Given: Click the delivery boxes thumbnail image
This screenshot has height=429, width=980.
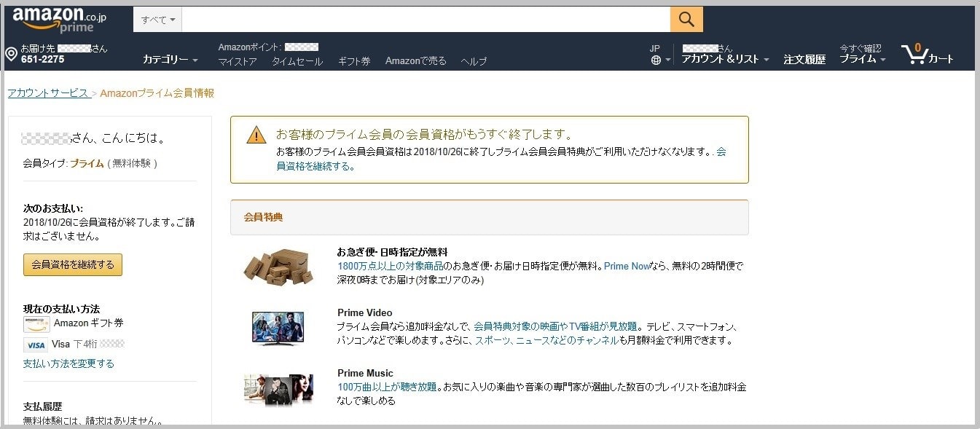Looking at the screenshot, I should coord(278,267).
